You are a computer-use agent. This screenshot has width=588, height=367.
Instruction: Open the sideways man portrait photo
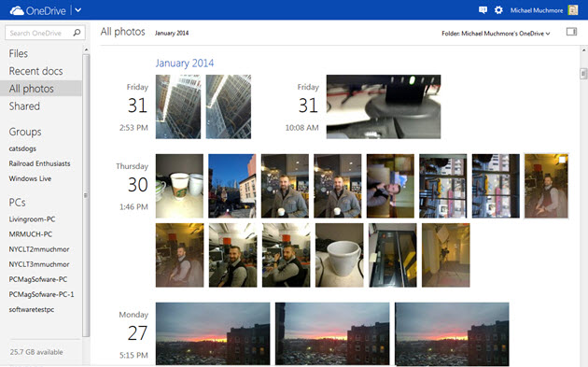coord(390,186)
